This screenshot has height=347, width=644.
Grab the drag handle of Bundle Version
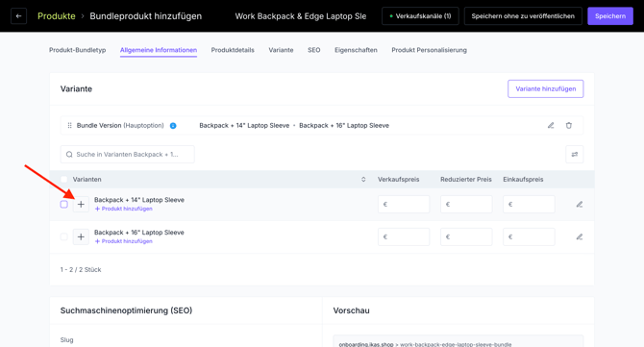[69, 125]
